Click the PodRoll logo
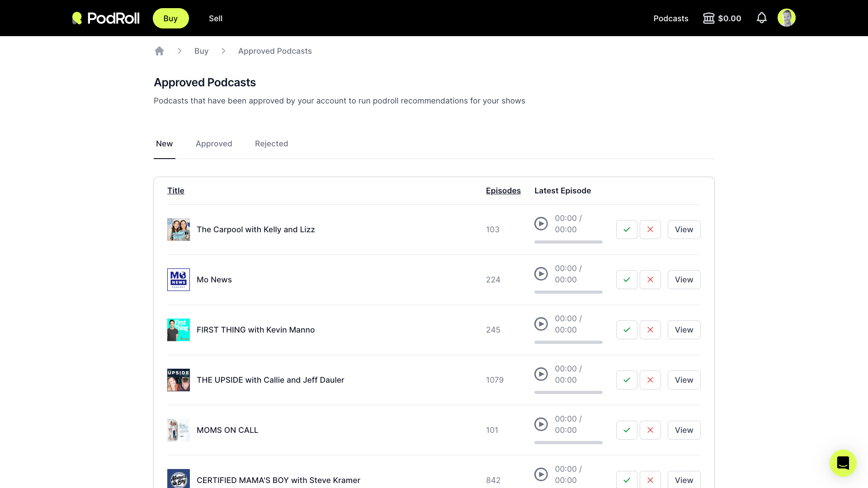868x488 pixels. (106, 18)
